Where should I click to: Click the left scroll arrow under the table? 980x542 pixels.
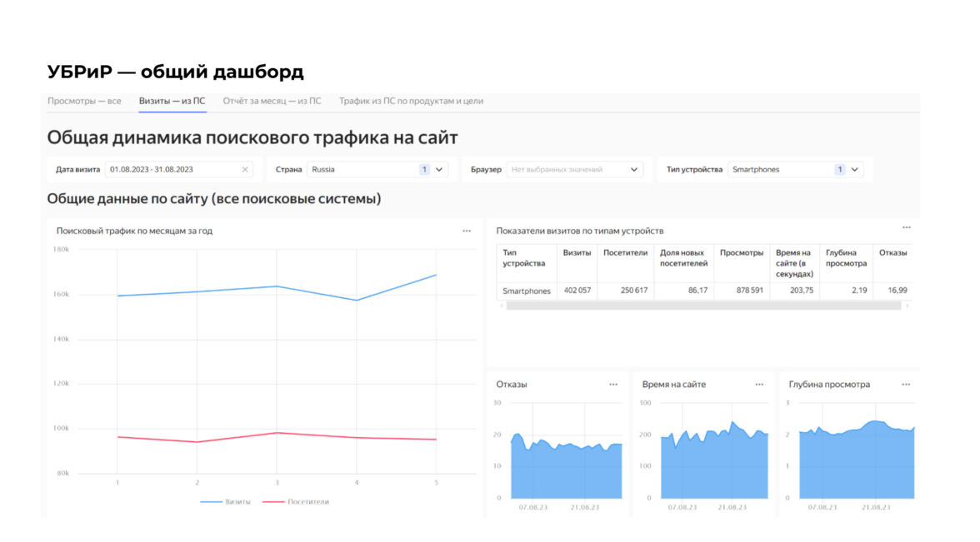pos(501,306)
